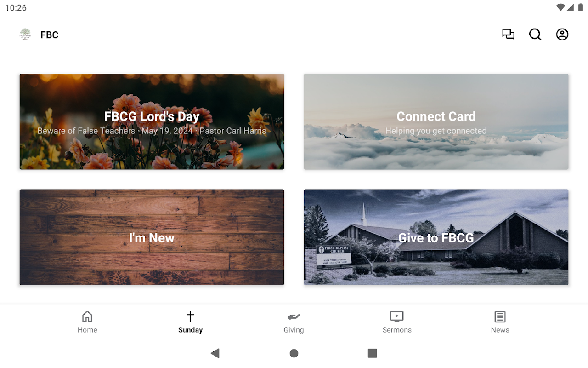This screenshot has width=588, height=368.
Task: Select the Giving hand icon
Action: point(294,316)
